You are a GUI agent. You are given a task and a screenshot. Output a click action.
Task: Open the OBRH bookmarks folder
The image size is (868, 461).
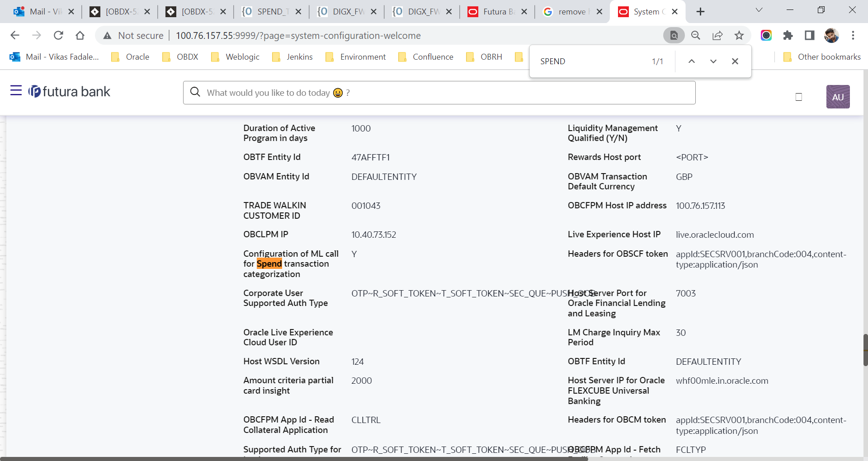[484, 56]
